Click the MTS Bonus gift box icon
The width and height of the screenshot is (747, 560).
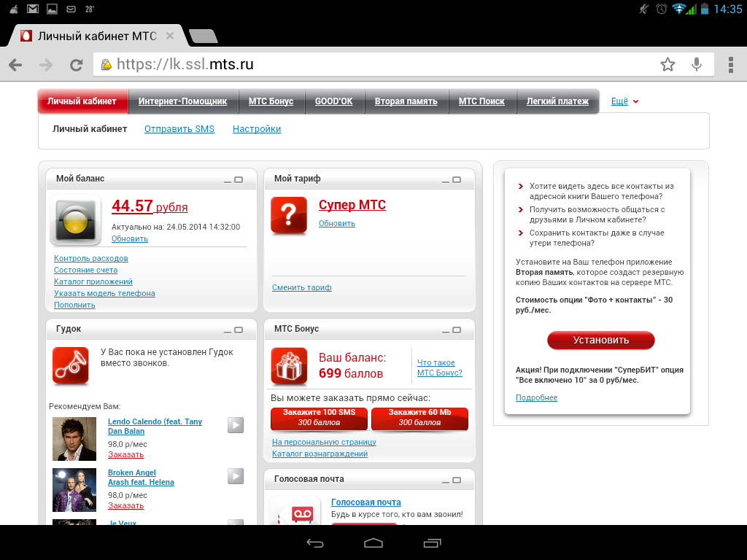coord(289,366)
